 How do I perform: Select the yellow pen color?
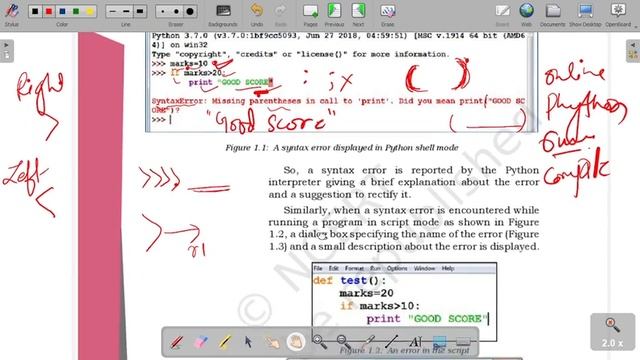[x=89, y=11]
